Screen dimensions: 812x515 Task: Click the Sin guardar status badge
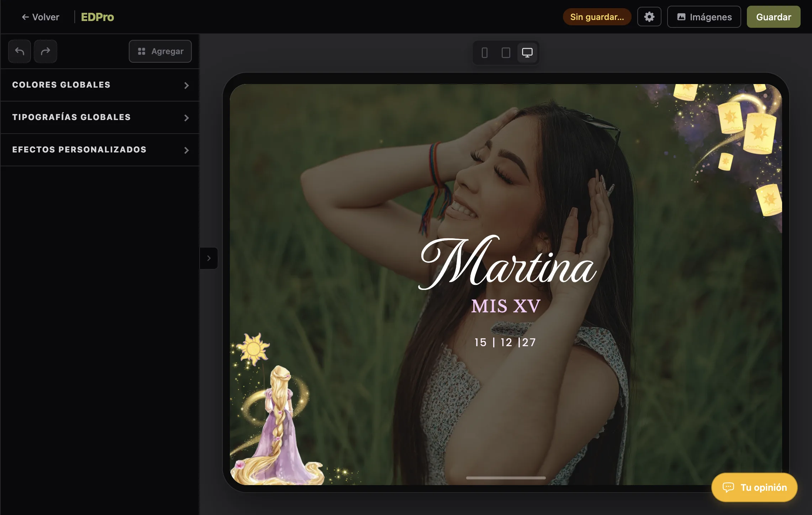(x=597, y=17)
